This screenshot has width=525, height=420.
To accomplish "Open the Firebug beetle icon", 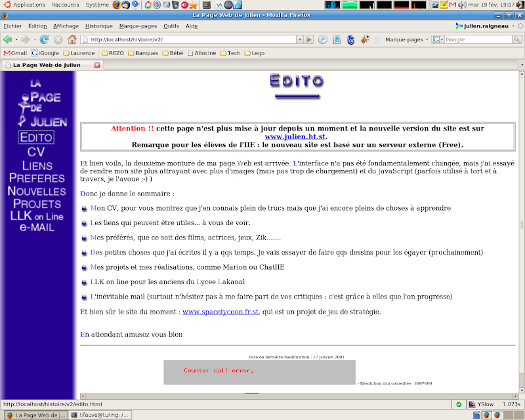I will [x=364, y=39].
